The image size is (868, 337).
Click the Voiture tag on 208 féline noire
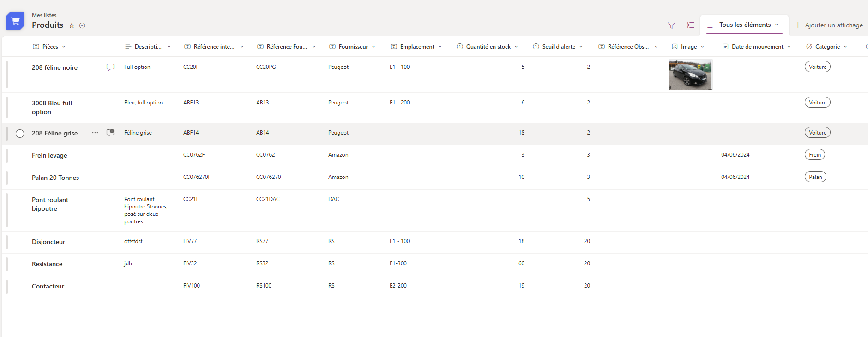point(818,67)
